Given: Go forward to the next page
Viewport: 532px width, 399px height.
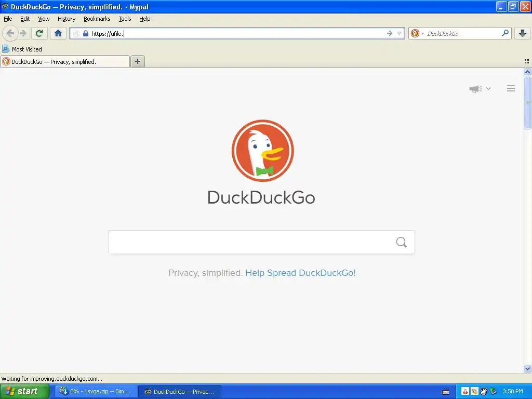Looking at the screenshot, I should click(23, 33).
